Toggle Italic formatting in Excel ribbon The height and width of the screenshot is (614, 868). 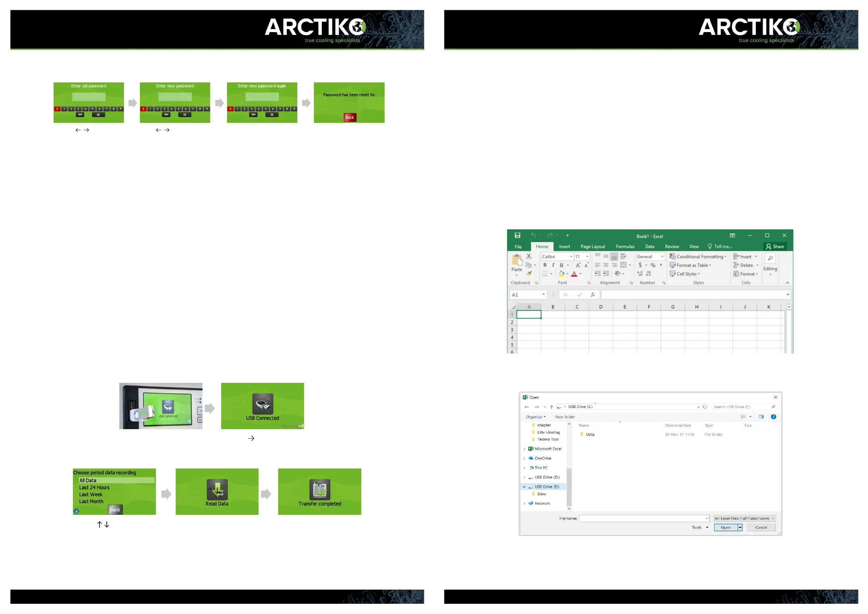tap(553, 265)
